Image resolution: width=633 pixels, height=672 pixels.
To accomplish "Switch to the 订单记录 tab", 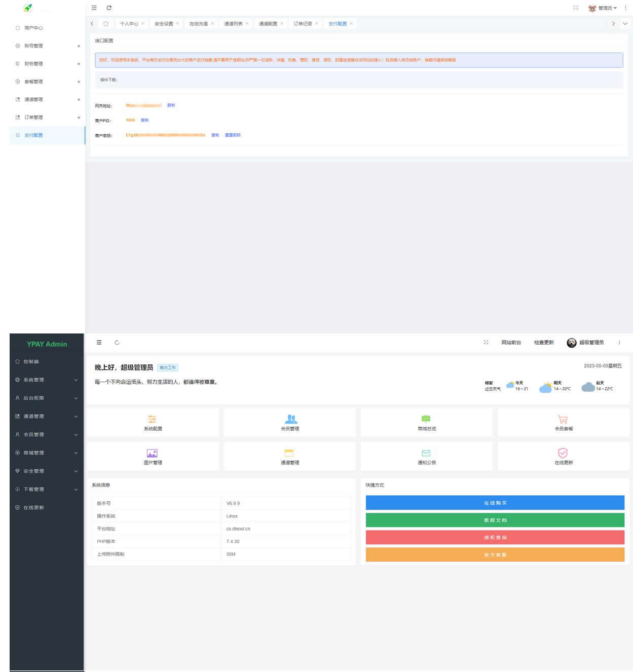I will [303, 24].
